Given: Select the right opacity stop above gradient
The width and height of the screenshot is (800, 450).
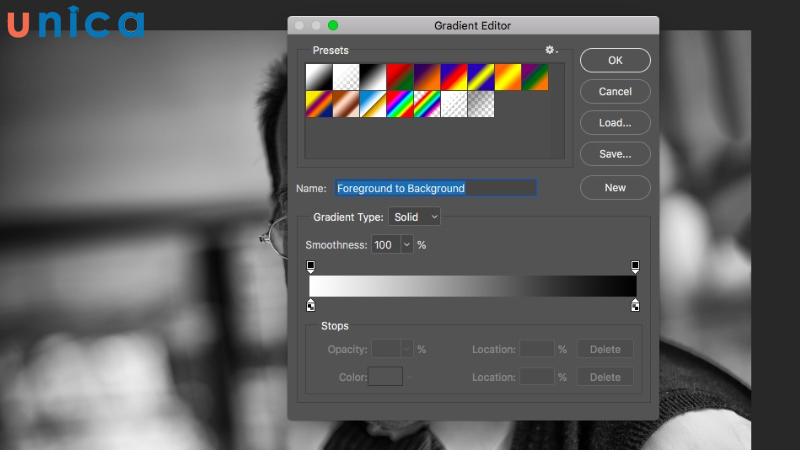Looking at the screenshot, I should click(635, 267).
